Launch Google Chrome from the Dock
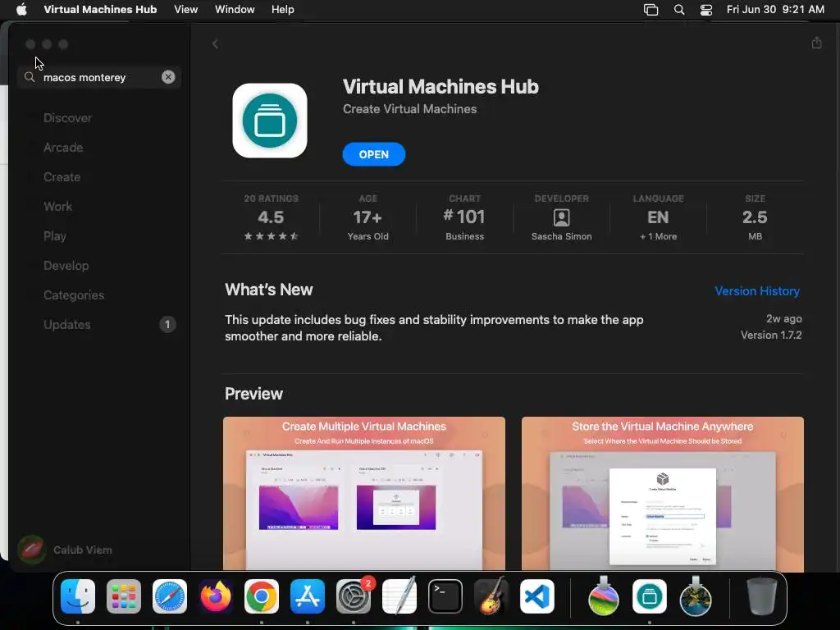The width and height of the screenshot is (840, 630). click(262, 596)
